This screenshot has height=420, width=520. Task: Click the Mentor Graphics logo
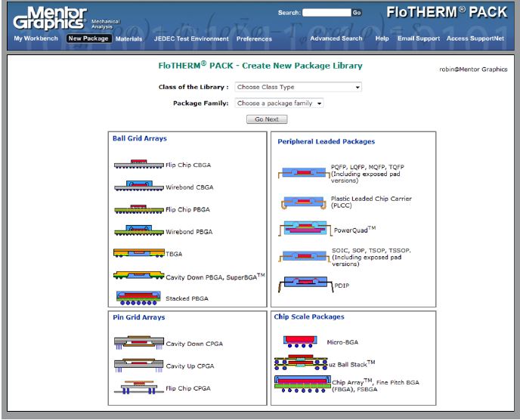[x=50, y=19]
